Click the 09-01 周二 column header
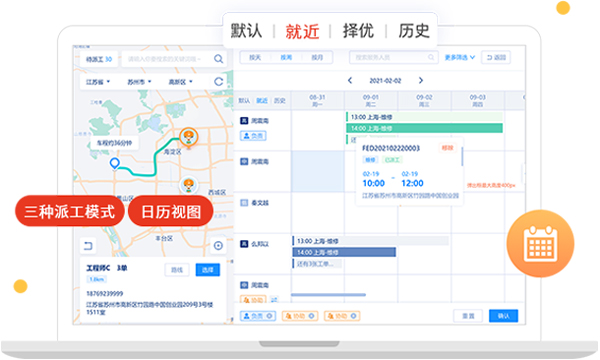The width and height of the screenshot is (600, 360). 371,101
